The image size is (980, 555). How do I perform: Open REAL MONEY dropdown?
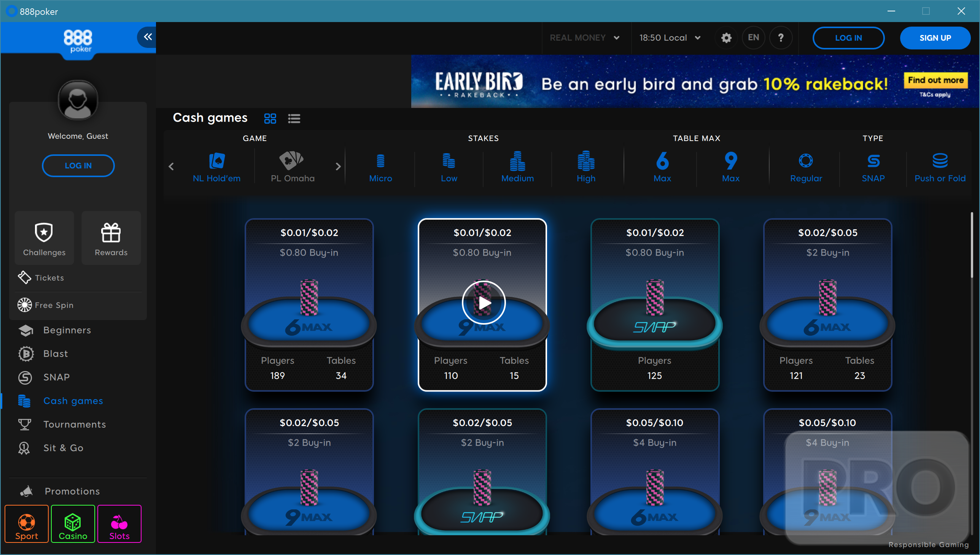tap(584, 38)
